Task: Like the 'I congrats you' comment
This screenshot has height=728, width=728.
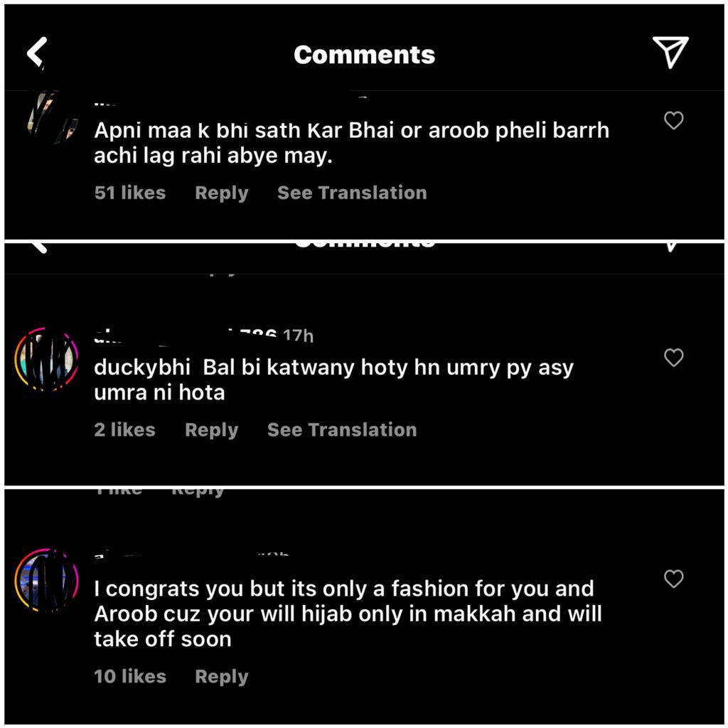Action: [x=674, y=579]
